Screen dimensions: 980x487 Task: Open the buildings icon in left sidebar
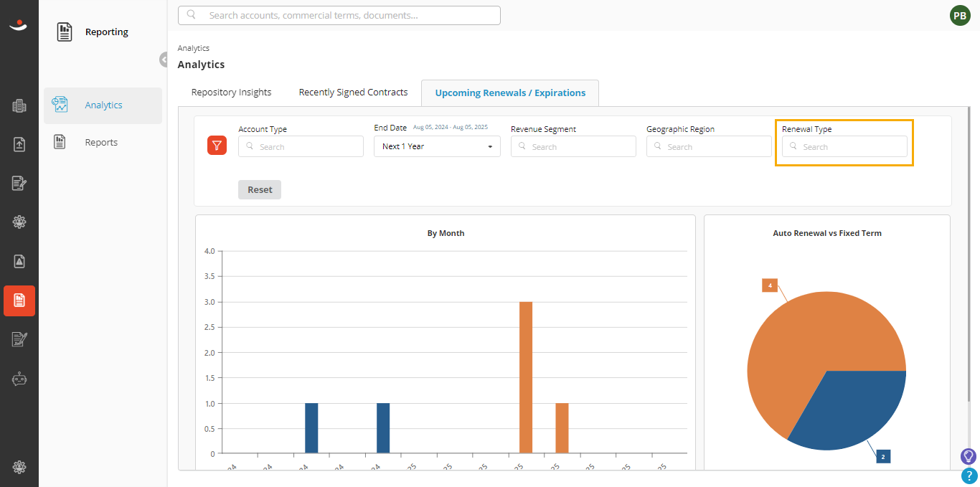tap(19, 106)
